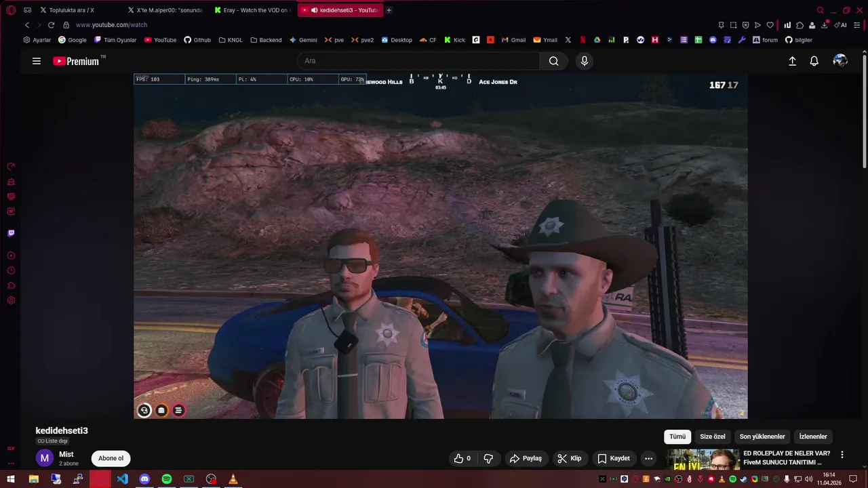Select the Size özel filter chip

coord(713,436)
